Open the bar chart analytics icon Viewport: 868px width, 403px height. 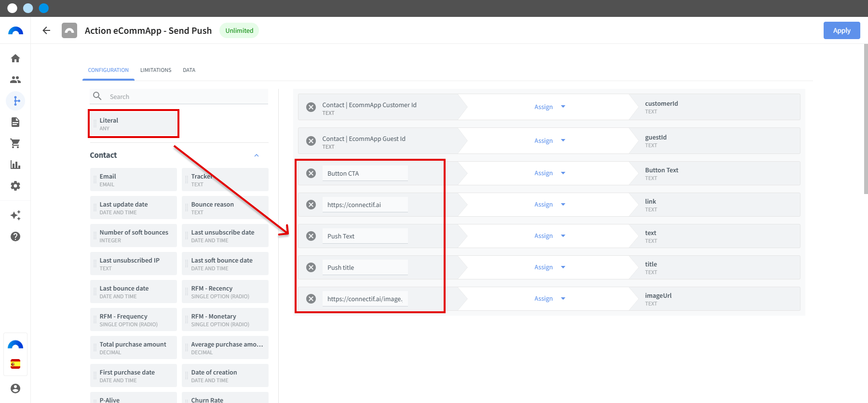pos(15,165)
